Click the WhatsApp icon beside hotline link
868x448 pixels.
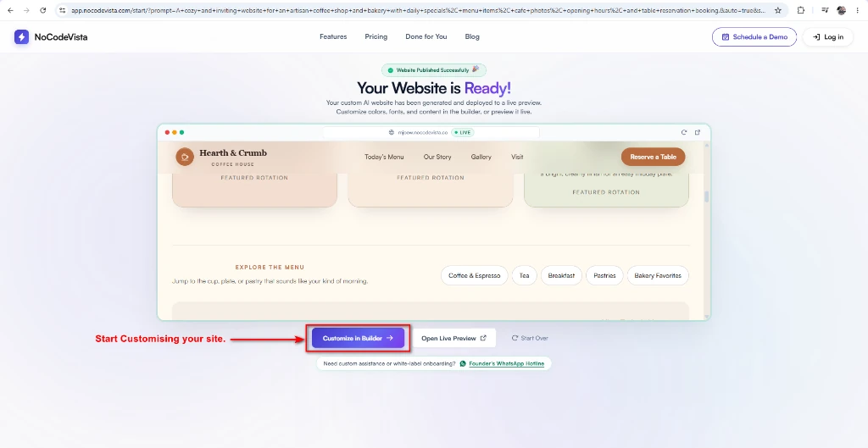point(463,364)
